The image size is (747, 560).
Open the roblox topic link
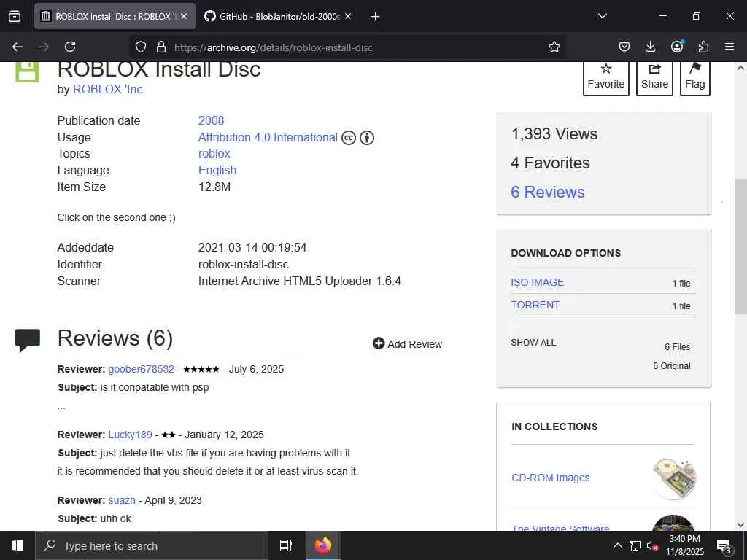(214, 153)
